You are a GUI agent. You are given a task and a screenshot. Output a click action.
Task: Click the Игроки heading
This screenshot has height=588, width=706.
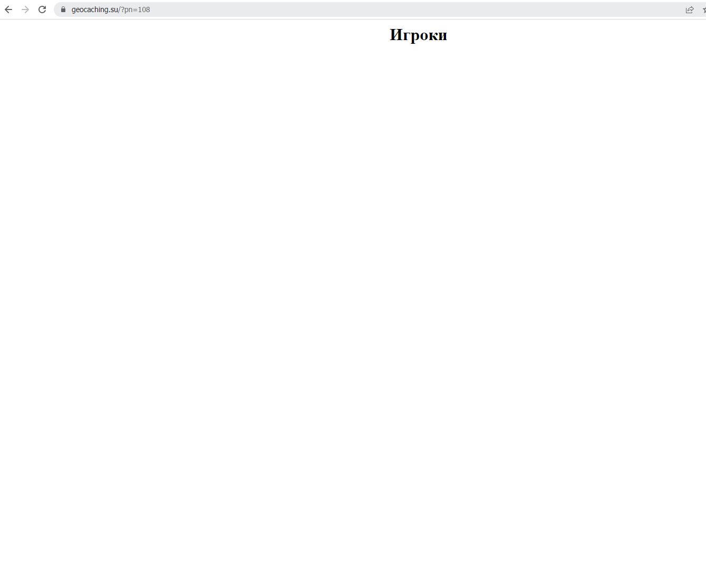(x=418, y=35)
